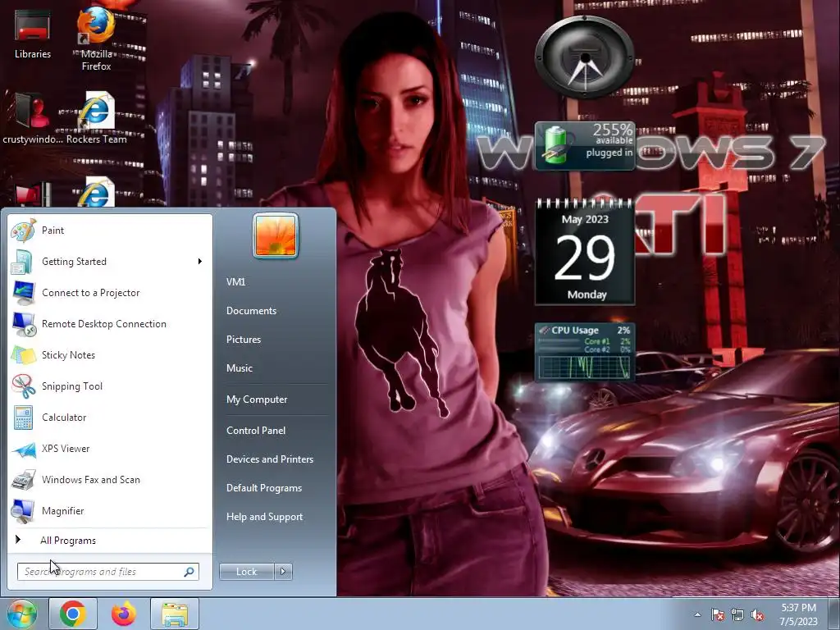Open the Calculator icon

pyautogui.click(x=24, y=418)
